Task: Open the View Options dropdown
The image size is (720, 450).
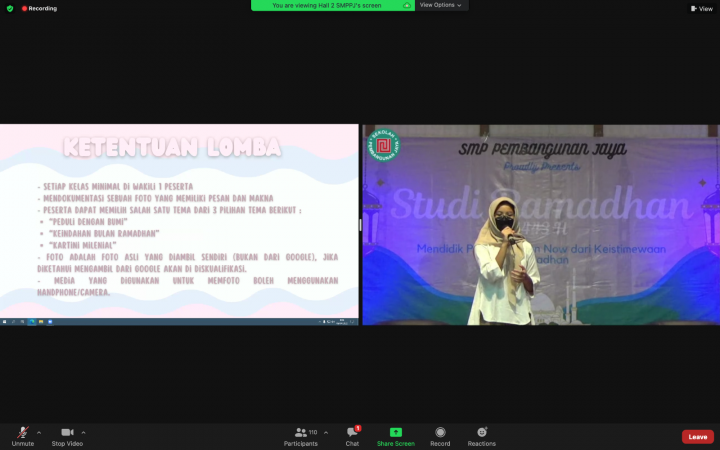Action: [x=440, y=5]
